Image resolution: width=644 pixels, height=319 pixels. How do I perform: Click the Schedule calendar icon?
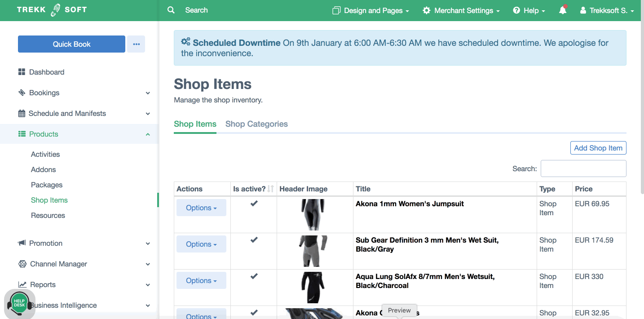click(x=22, y=113)
